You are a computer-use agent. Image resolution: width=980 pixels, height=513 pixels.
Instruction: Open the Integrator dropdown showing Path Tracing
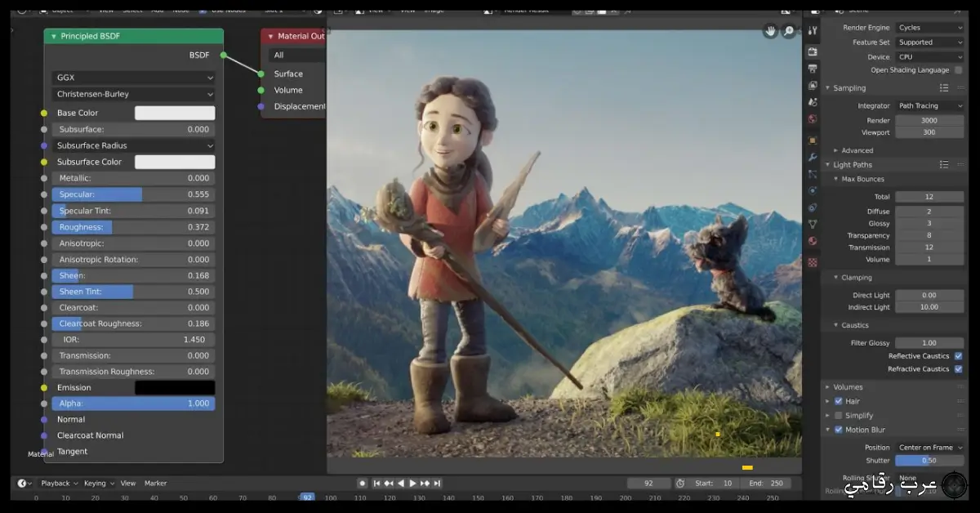[929, 105]
